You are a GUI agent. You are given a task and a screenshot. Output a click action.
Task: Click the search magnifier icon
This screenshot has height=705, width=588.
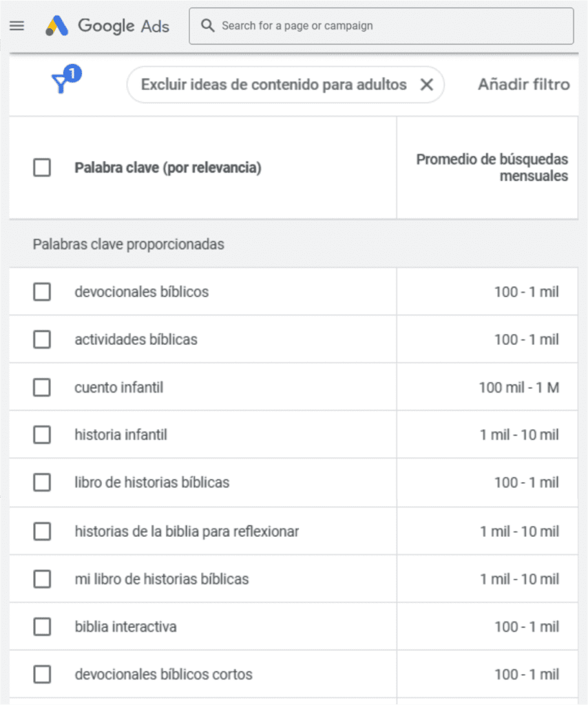point(207,26)
